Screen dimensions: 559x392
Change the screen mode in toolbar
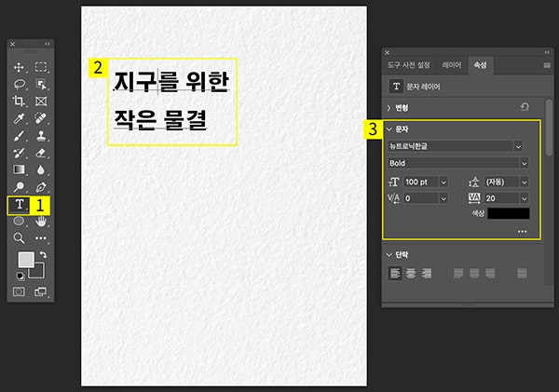coord(41,291)
